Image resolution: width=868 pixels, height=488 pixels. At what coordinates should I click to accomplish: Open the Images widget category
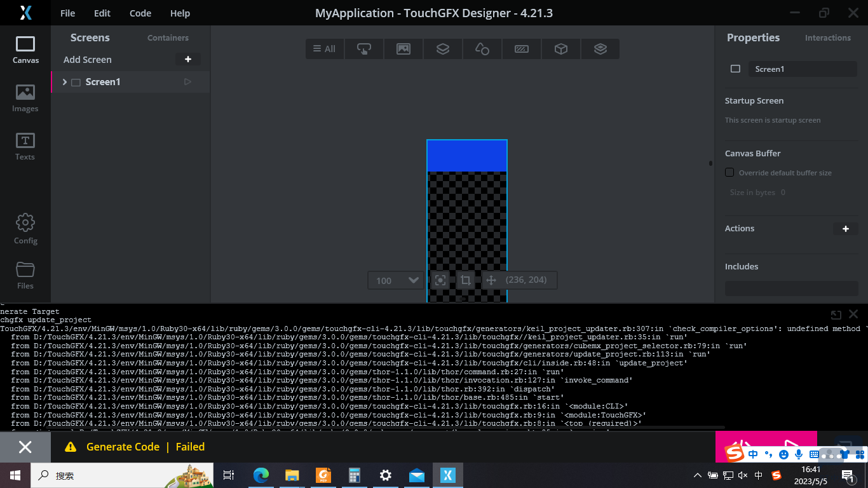coord(403,49)
